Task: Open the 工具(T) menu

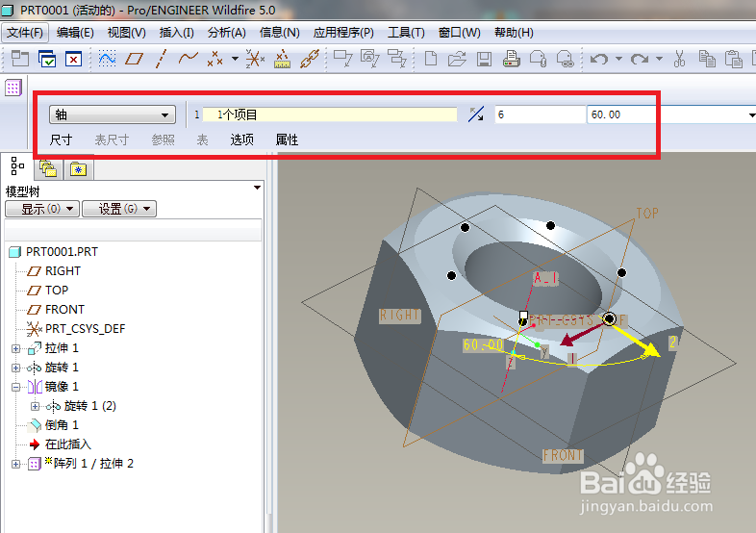Action: coord(406,33)
